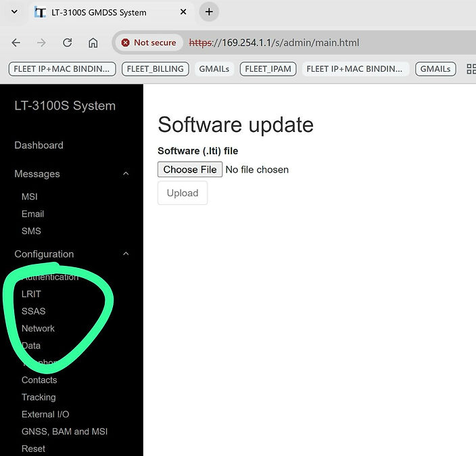Open the FLEET_BILLING bookmark
The width and height of the screenshot is (476, 456).
155,68
